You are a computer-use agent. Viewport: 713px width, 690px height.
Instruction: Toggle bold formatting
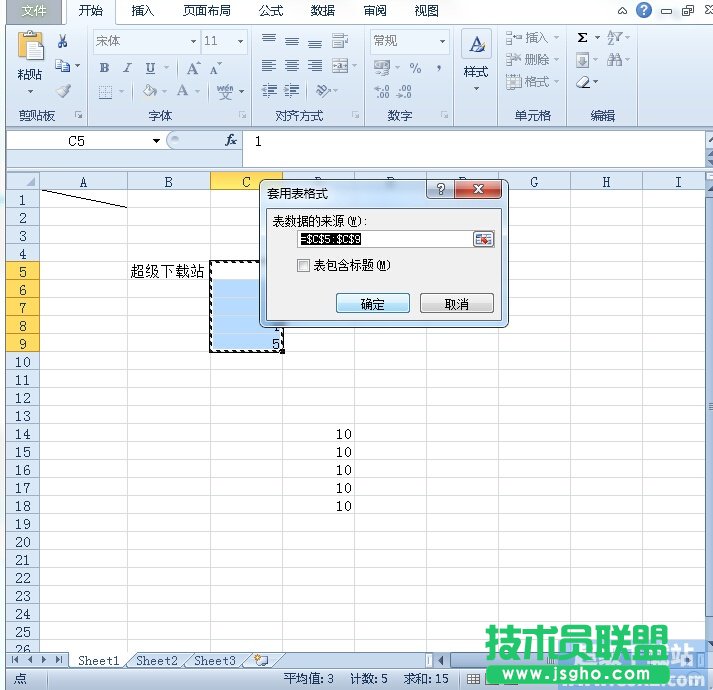tap(105, 68)
